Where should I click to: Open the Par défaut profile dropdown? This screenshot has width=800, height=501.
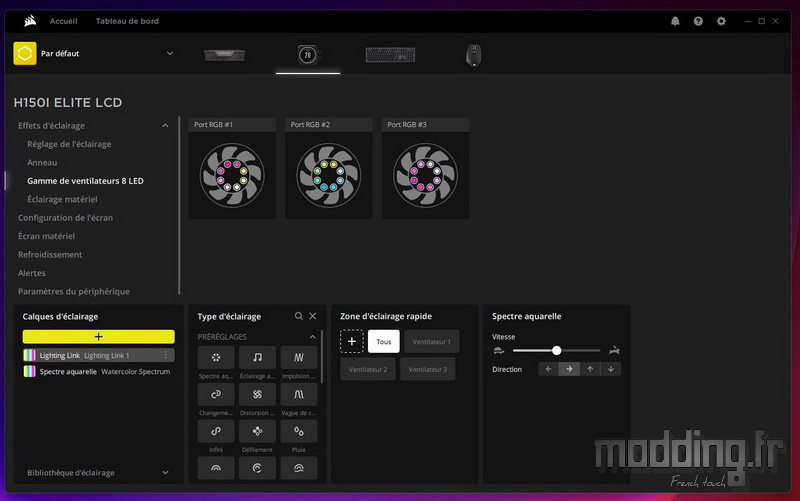170,53
